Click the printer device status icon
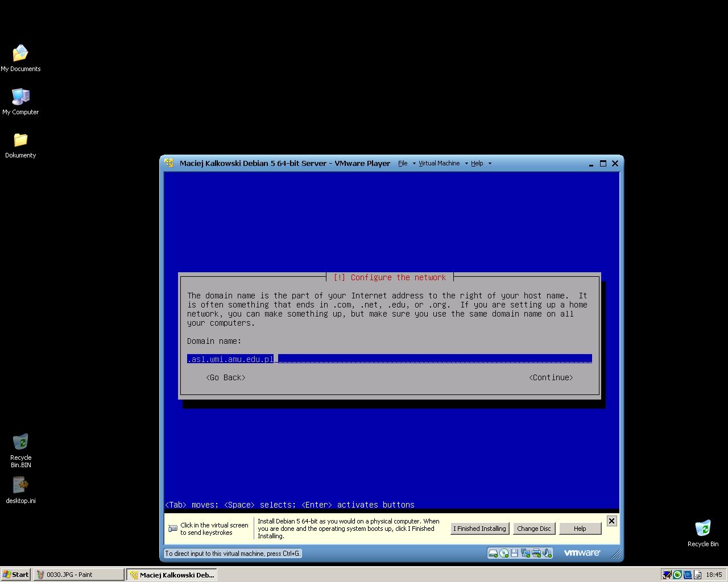728x582 pixels. point(536,553)
